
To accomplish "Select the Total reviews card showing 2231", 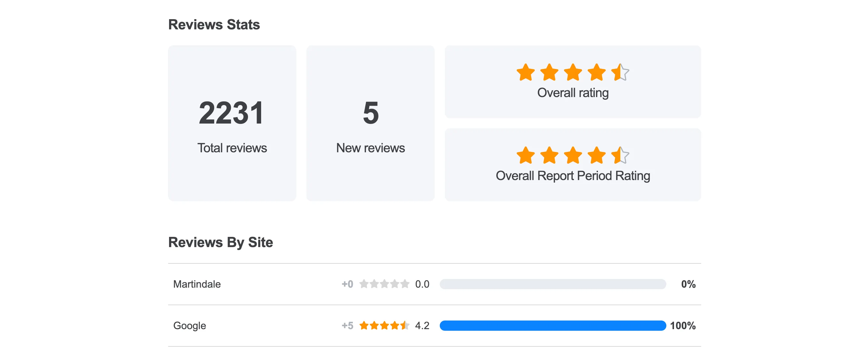I will pyautogui.click(x=232, y=123).
